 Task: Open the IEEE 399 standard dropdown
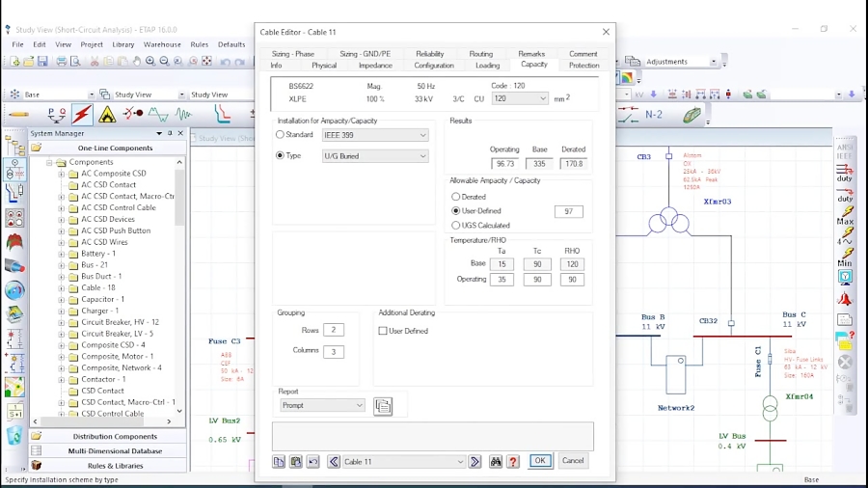pos(375,135)
